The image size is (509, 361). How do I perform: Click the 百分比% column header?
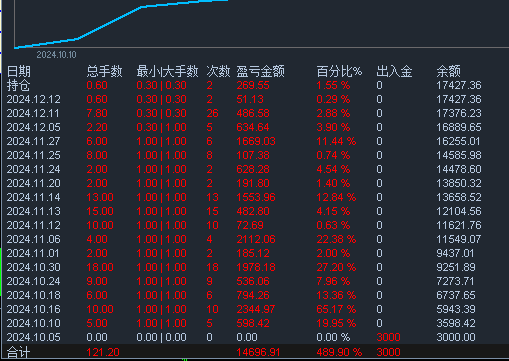click(x=339, y=71)
